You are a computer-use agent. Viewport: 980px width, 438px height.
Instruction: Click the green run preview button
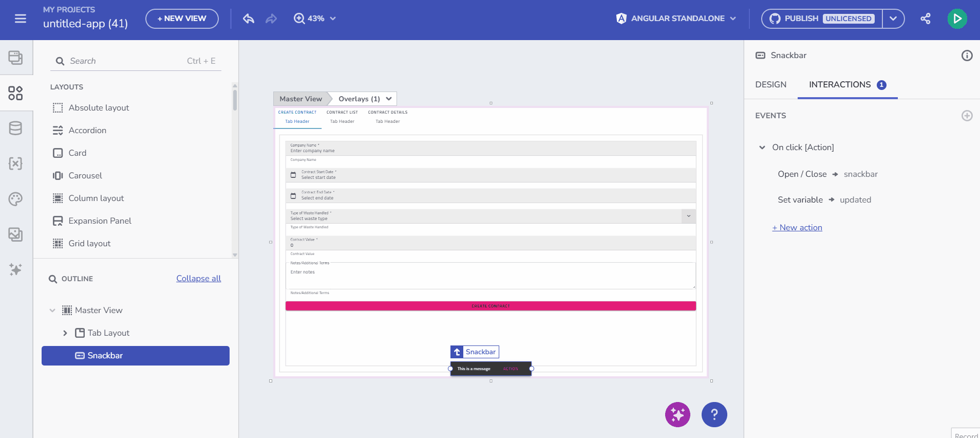tap(957, 19)
